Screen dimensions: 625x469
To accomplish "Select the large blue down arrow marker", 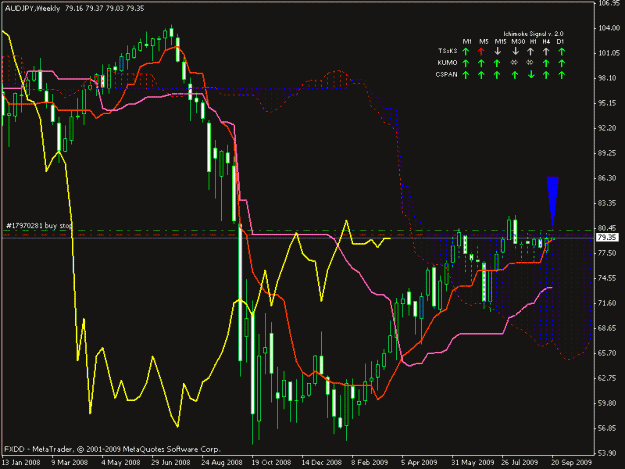I will (552, 202).
